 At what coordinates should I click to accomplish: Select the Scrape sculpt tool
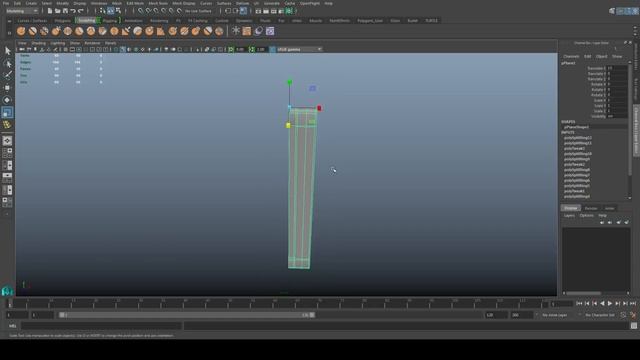149,31
